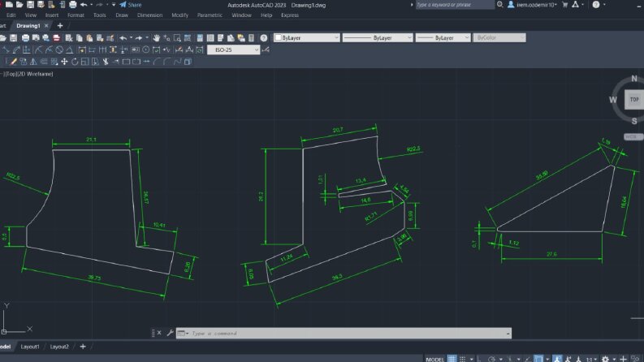644x362 pixels.
Task: Click the Plot icon in standard toolbar
Action: (25, 38)
